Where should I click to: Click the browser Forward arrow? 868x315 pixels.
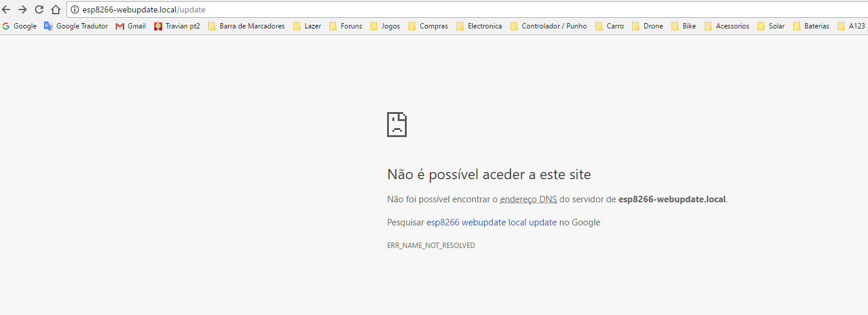tap(23, 9)
